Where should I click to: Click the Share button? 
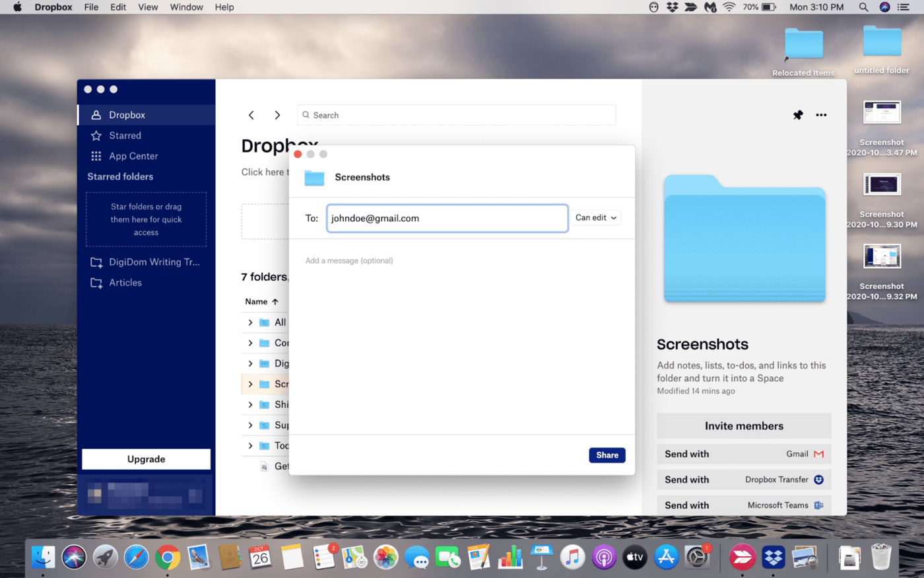tap(607, 454)
